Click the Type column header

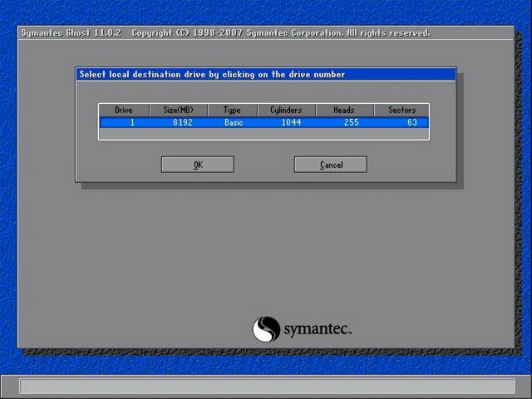(233, 111)
